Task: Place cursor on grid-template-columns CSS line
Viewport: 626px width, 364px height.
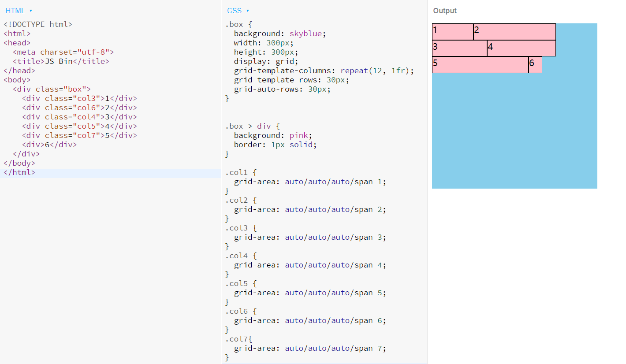Action: click(x=324, y=71)
